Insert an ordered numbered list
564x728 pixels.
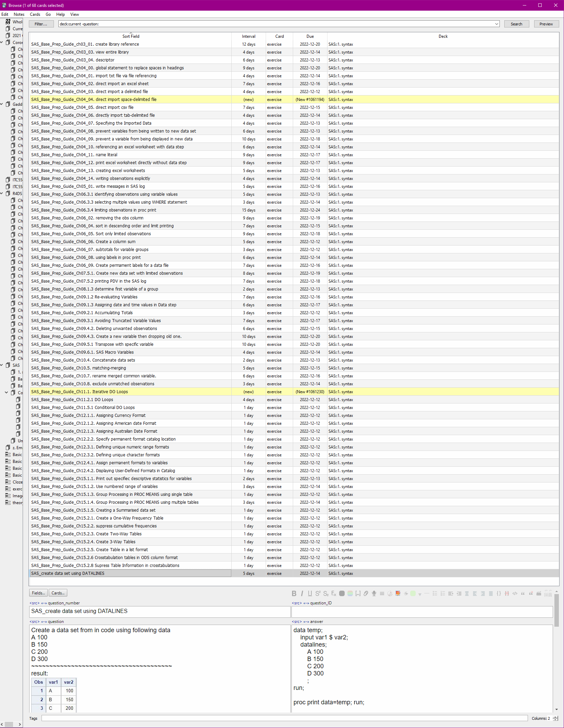[443, 593]
